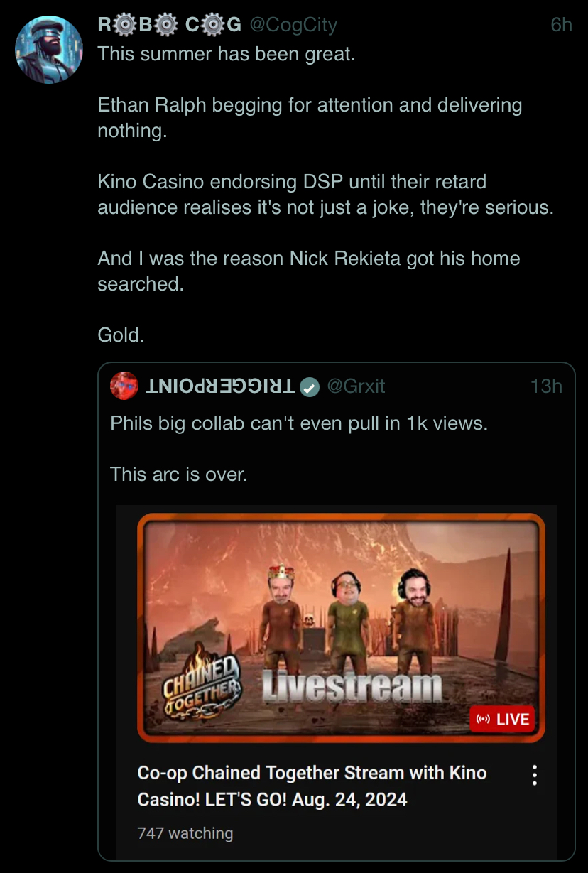Open the @Grxit handle link
Image resolution: width=588 pixels, height=873 pixels.
point(356,386)
